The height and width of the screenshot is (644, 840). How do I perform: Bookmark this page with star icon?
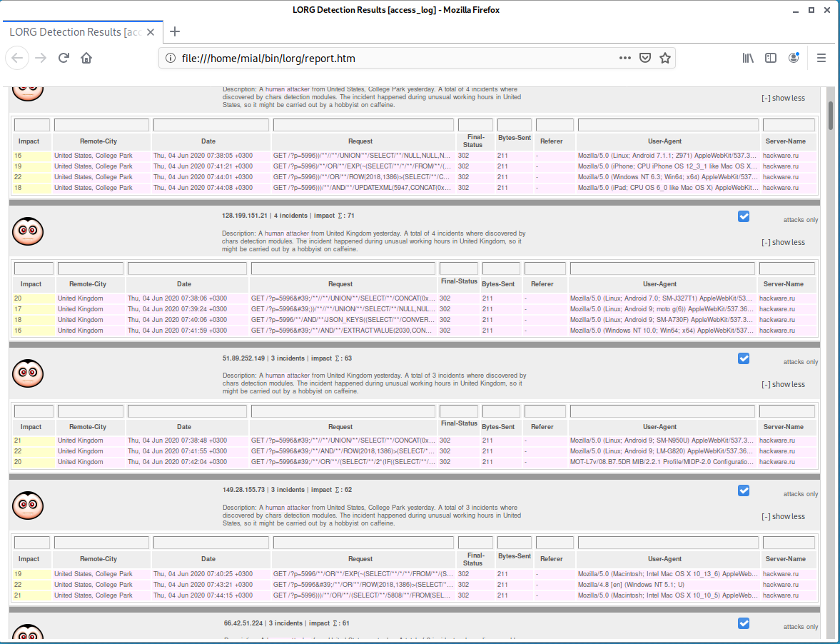coord(664,58)
